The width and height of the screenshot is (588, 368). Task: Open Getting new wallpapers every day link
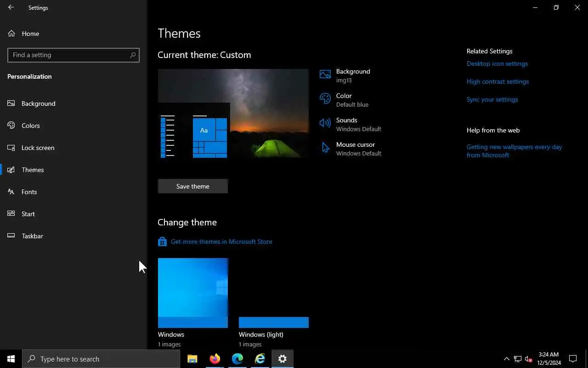tap(514, 151)
